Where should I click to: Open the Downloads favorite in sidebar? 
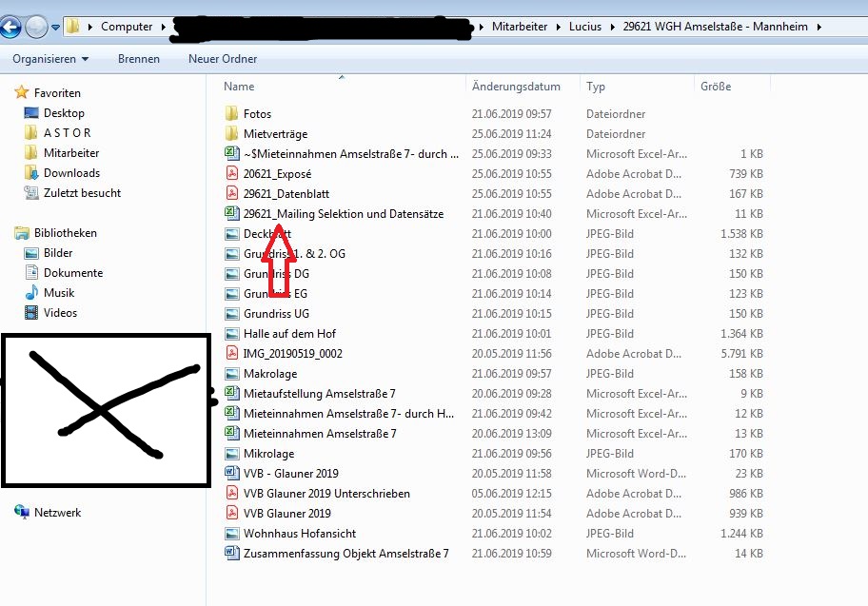tap(71, 173)
